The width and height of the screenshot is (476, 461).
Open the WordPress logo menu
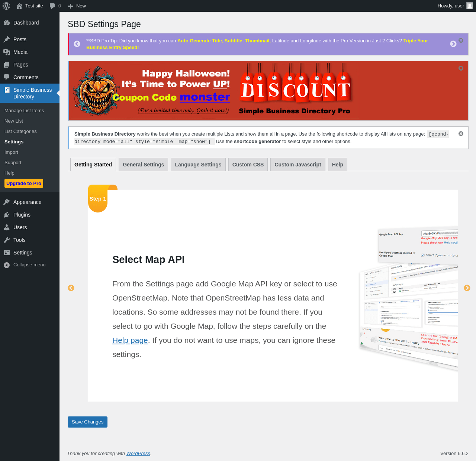(6, 6)
